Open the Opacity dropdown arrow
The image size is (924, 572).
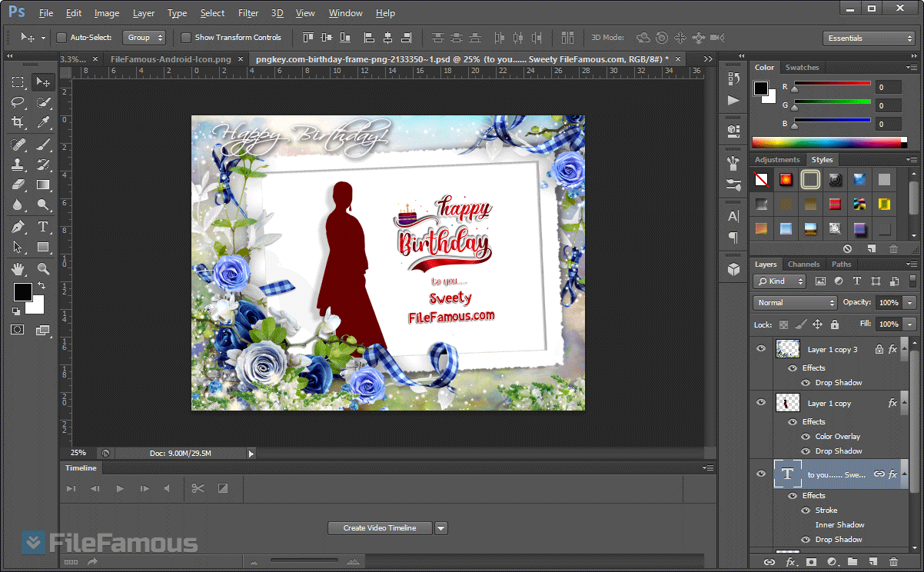coord(909,303)
